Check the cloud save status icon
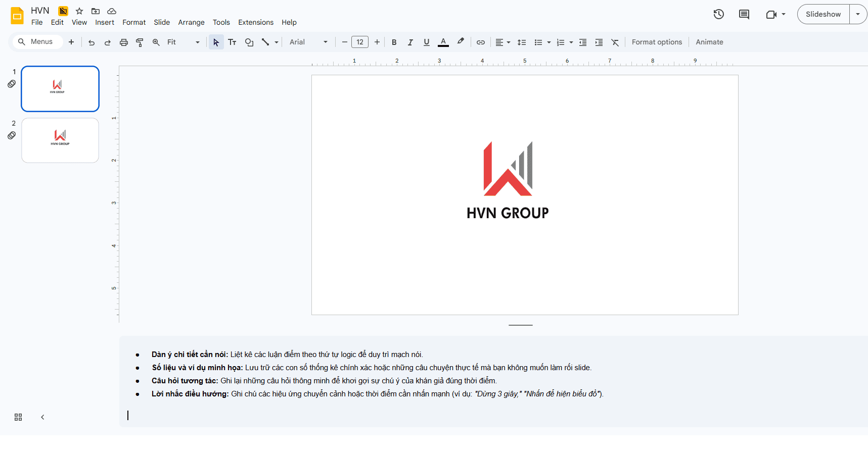 pos(112,11)
